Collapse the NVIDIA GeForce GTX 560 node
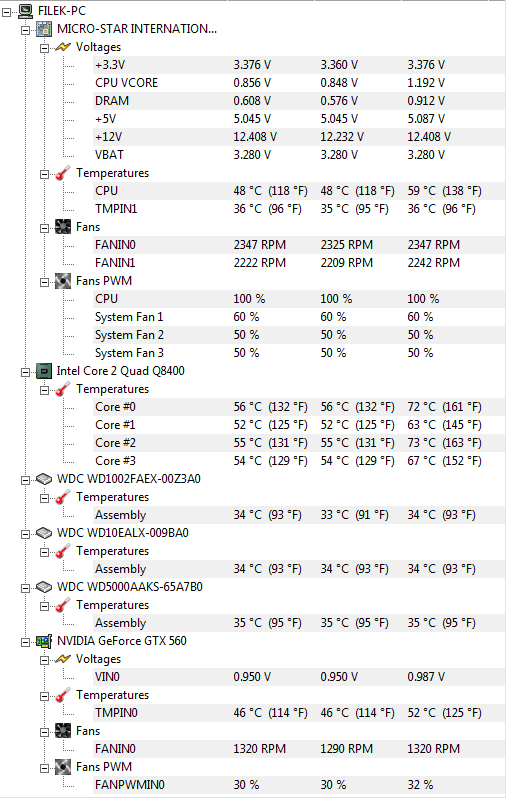506x798 pixels. (25, 642)
